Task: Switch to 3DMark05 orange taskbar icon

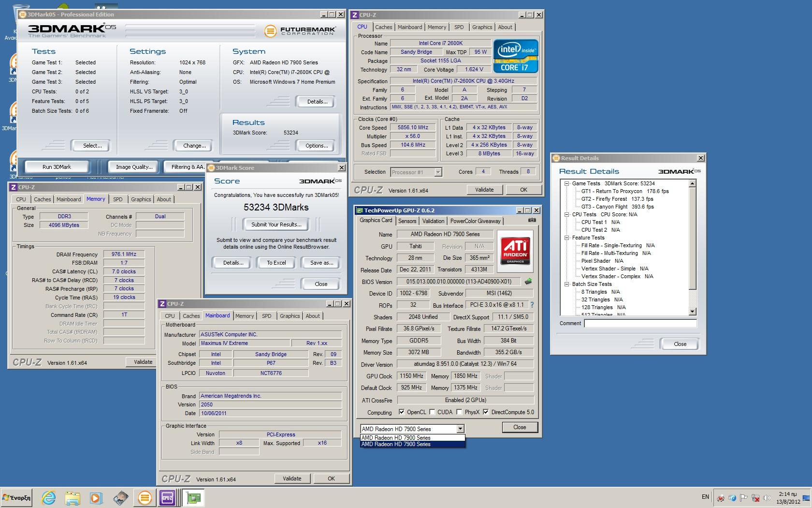Action: pos(145,497)
